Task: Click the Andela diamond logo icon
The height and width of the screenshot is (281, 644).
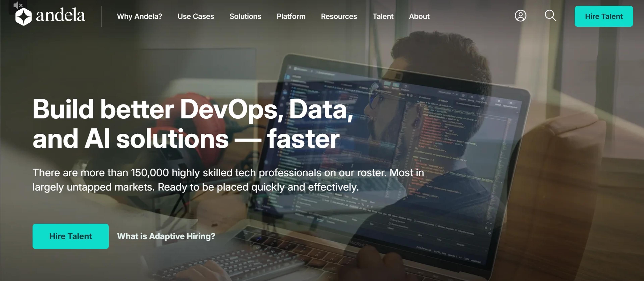Action: pos(23,16)
